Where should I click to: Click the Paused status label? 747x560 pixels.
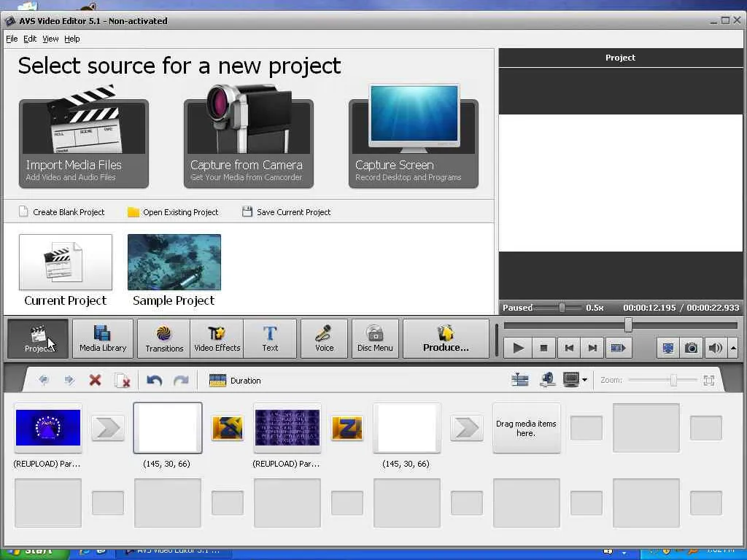click(x=517, y=308)
